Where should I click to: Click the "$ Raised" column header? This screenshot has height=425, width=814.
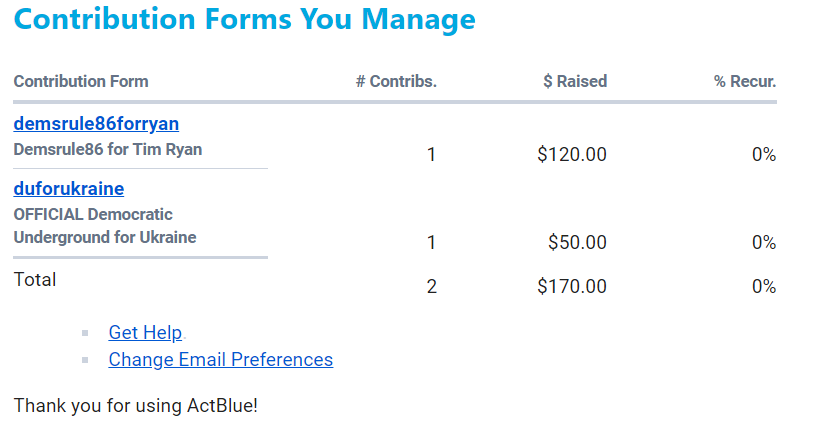click(575, 82)
